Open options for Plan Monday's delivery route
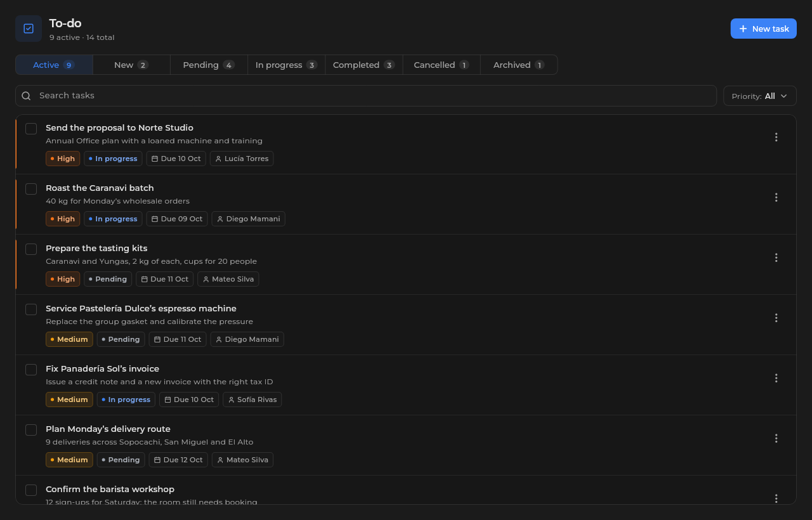Image resolution: width=812 pixels, height=520 pixels. tap(776, 438)
